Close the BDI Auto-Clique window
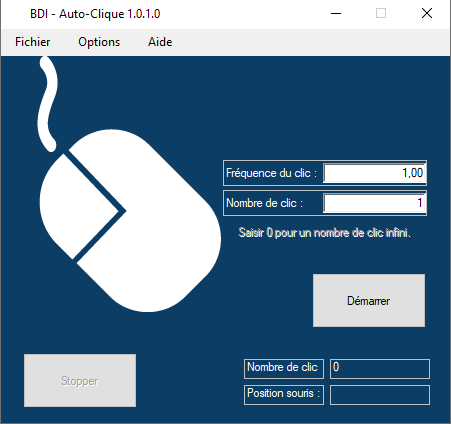The width and height of the screenshot is (451, 424). [x=427, y=14]
